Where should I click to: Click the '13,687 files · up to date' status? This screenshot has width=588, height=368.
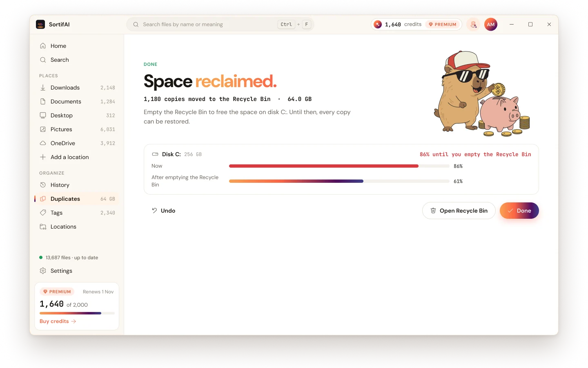[69, 258]
